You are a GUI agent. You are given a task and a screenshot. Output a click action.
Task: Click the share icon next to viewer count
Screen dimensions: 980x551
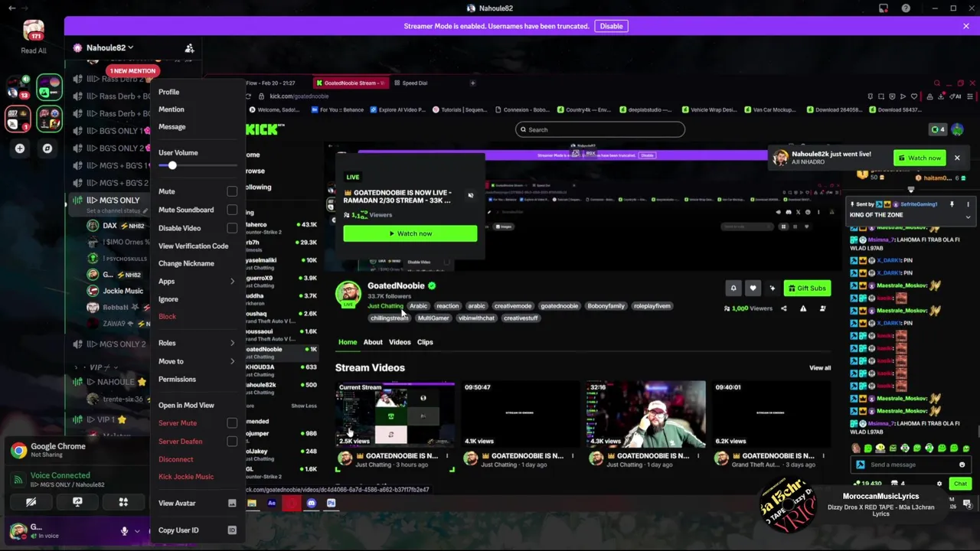tap(783, 308)
